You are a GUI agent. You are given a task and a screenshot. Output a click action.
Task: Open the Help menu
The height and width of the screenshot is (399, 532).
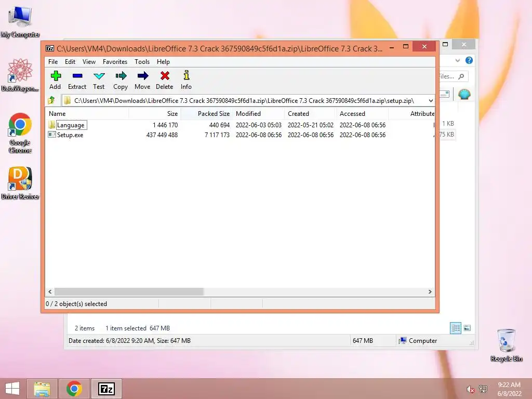163,62
